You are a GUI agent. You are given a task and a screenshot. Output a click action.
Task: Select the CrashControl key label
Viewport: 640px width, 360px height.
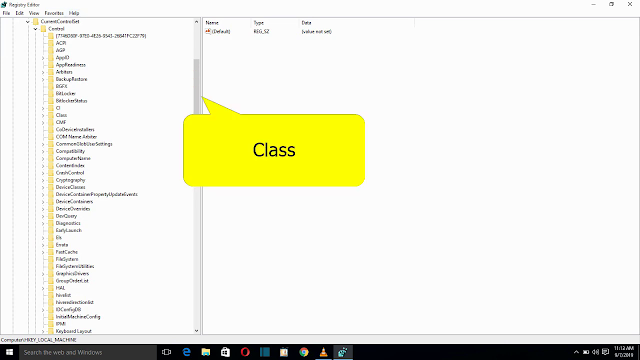pyautogui.click(x=70, y=173)
